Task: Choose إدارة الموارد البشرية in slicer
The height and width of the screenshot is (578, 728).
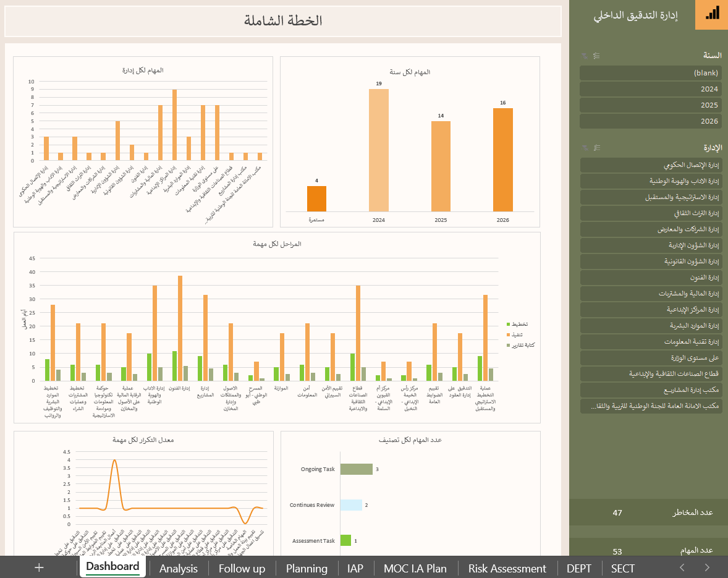Action: [x=651, y=326]
